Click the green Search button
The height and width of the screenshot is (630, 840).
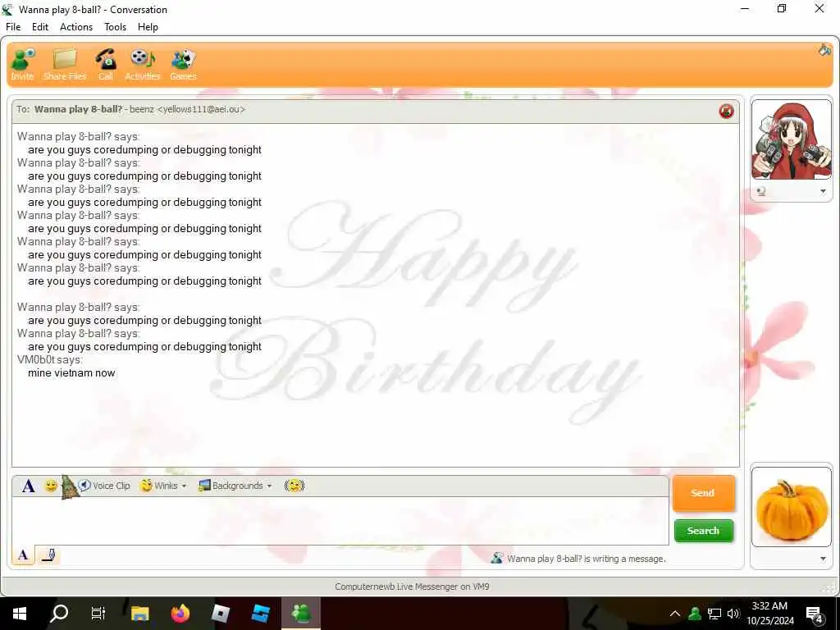[x=703, y=531]
